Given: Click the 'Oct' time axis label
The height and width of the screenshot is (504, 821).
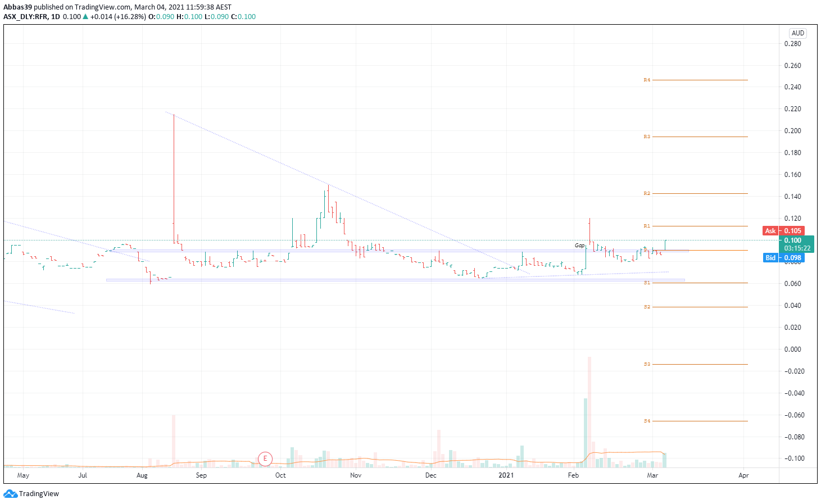Looking at the screenshot, I should pos(280,475).
